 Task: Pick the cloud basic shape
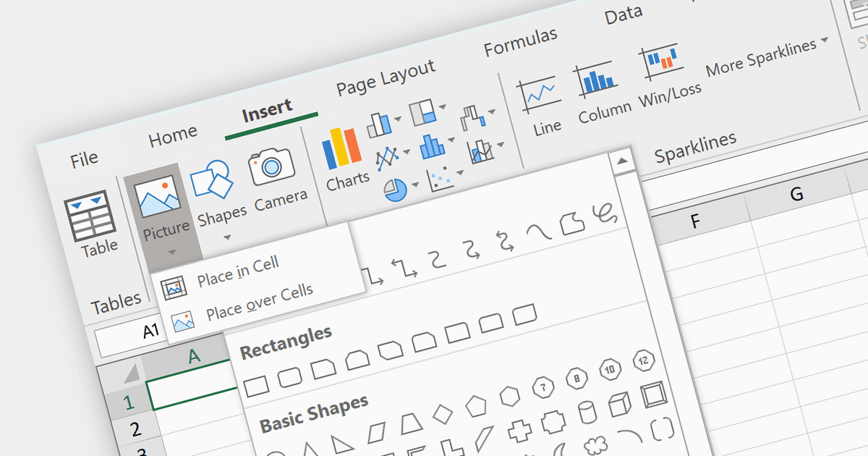point(595,445)
